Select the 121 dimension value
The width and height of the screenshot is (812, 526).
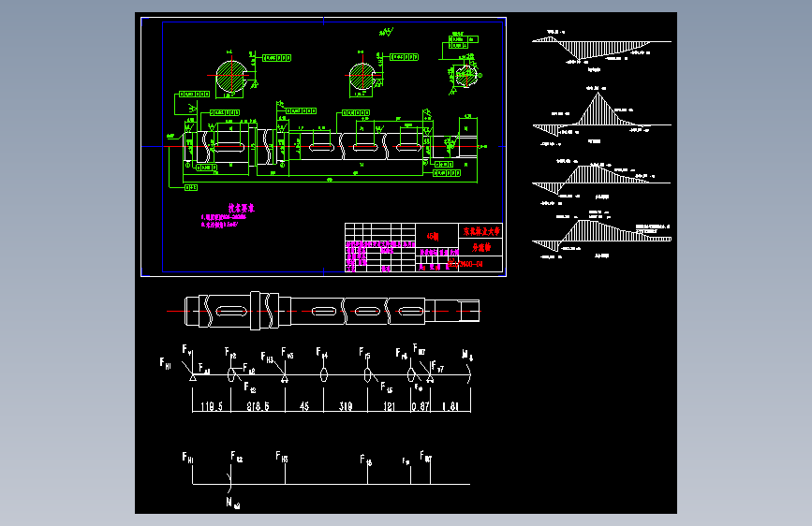pos(389,406)
